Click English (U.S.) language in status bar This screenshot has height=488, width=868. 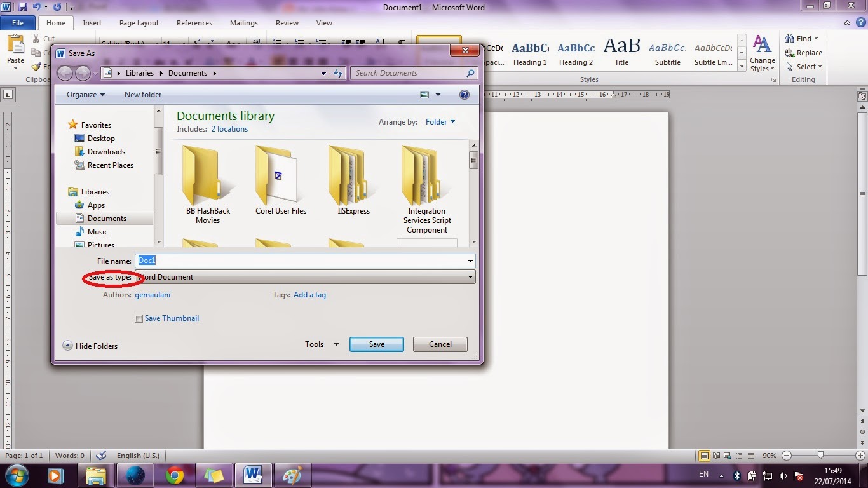click(138, 456)
